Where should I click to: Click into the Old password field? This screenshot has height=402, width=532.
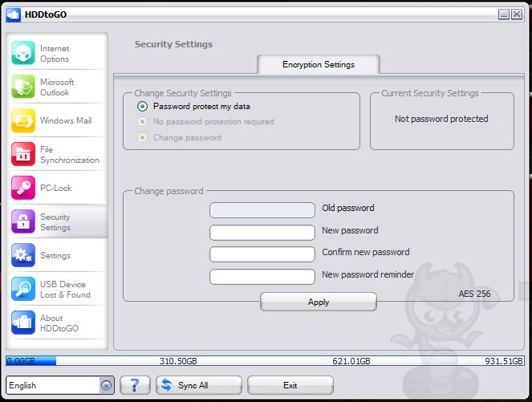(262, 210)
